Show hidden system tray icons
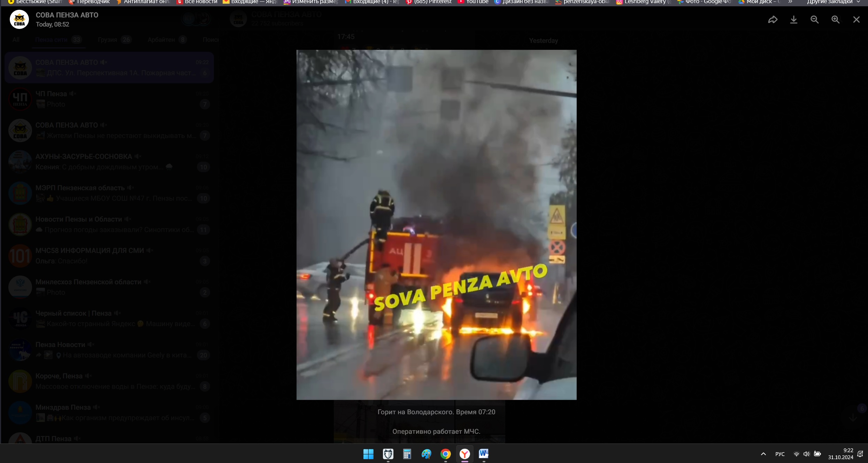868x463 pixels. pyautogui.click(x=763, y=454)
